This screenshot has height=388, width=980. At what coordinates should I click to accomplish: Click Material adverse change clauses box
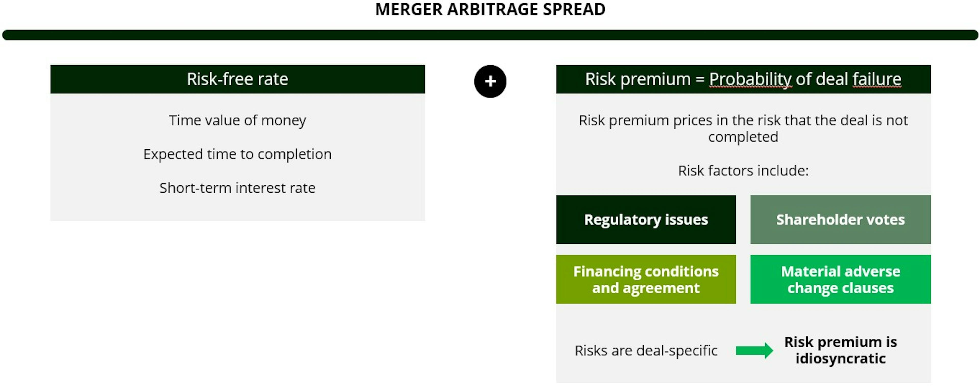(840, 279)
